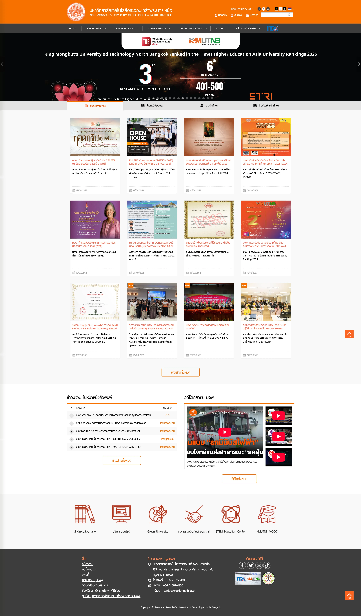Open the footer ถาม-ตอบ (Q&A) link

click(x=92, y=580)
